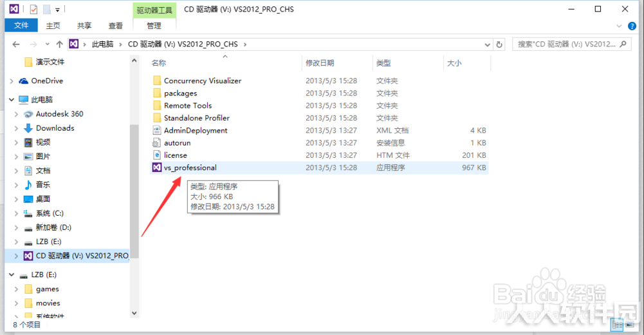Click the Back navigation arrow
This screenshot has height=335, width=644.
pyautogui.click(x=16, y=44)
